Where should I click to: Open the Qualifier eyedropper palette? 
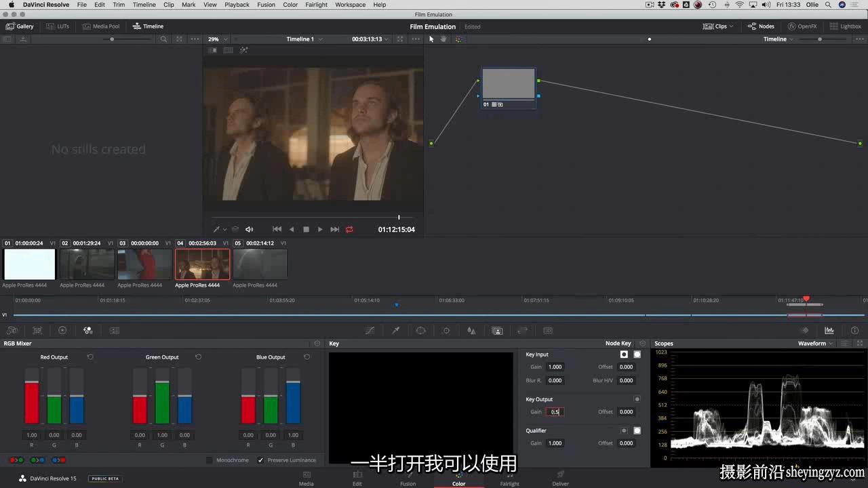click(x=395, y=330)
